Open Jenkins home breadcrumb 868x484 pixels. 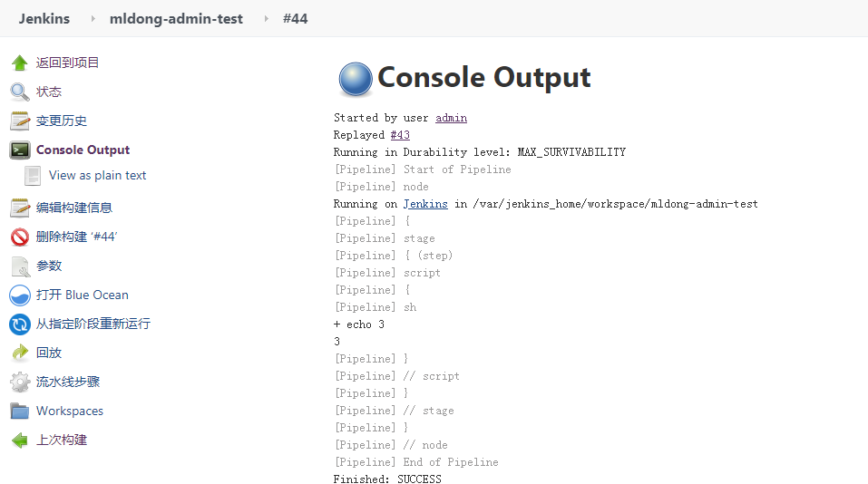pyautogui.click(x=44, y=18)
